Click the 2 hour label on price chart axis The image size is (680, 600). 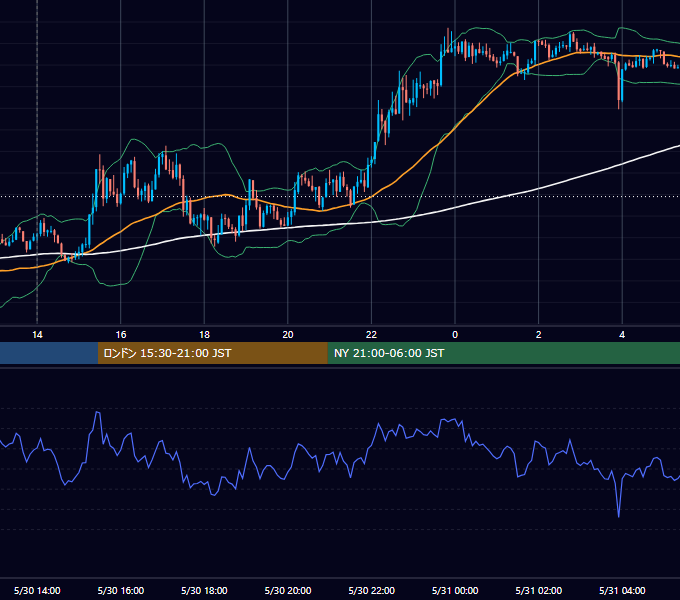[x=539, y=335]
